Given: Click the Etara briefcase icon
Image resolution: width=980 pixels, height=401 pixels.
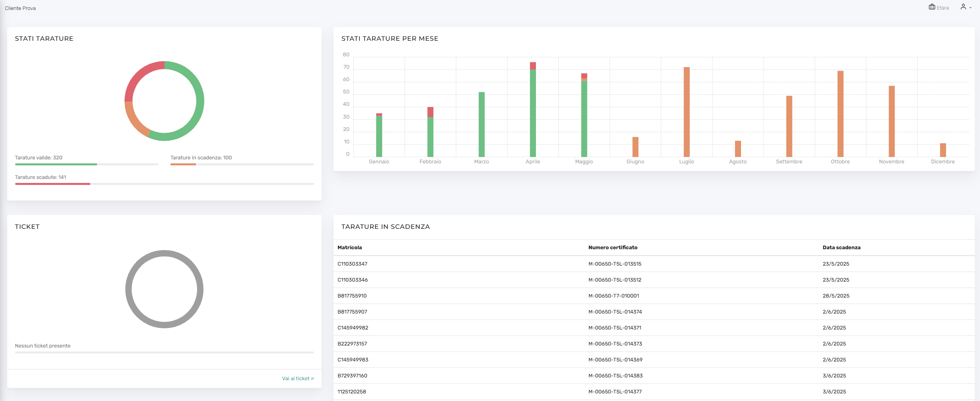Looking at the screenshot, I should [932, 7].
